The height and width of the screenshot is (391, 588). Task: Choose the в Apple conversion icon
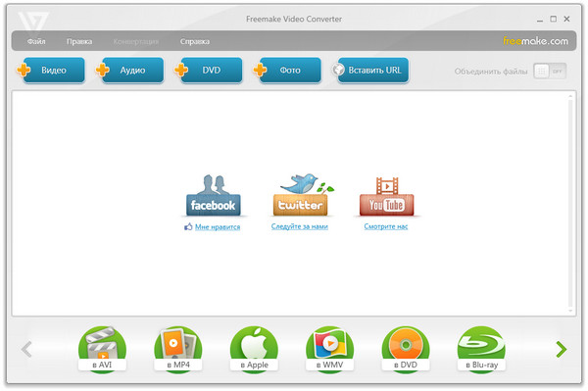[x=254, y=349]
